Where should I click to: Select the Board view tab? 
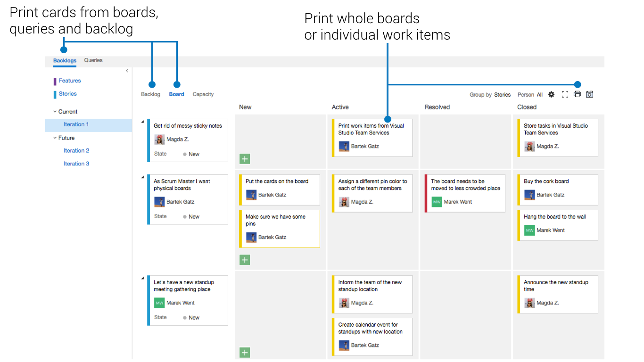click(x=177, y=94)
